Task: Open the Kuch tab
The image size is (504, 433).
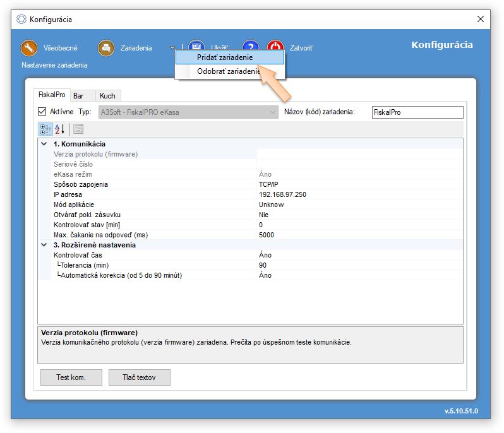Action: pos(107,96)
